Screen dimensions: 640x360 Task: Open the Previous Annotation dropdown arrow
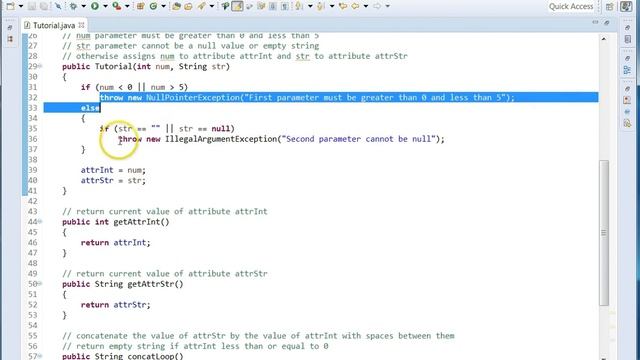[x=331, y=6]
